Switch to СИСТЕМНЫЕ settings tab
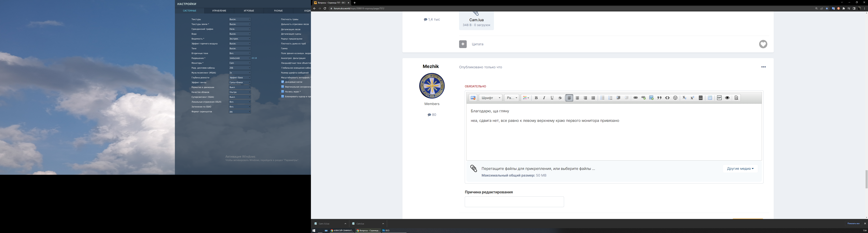Image resolution: width=868 pixels, height=233 pixels. tap(190, 11)
